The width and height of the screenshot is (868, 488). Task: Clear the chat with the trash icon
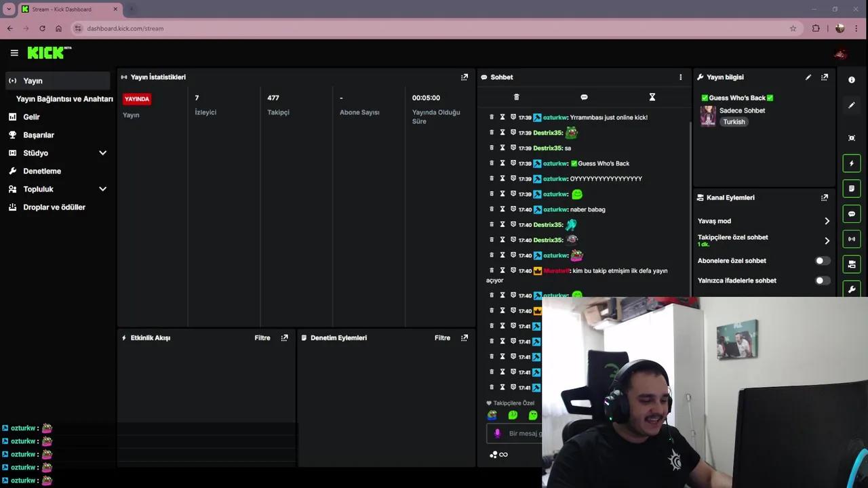[516, 97]
